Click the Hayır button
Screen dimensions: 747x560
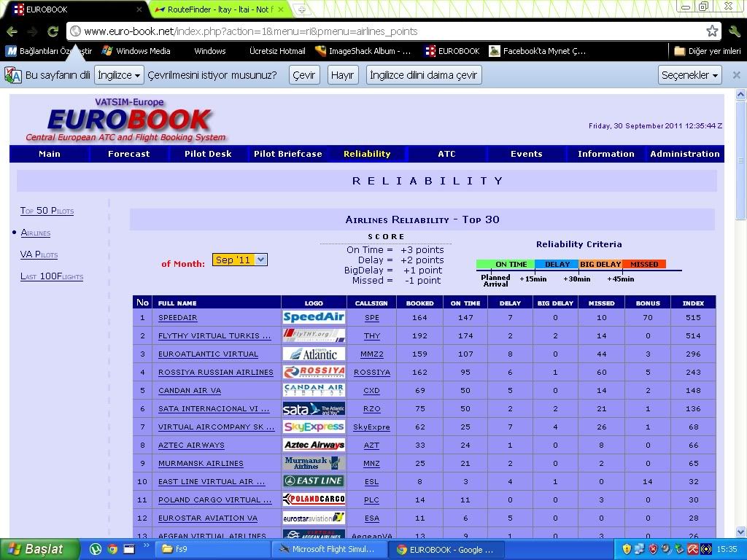343,75
